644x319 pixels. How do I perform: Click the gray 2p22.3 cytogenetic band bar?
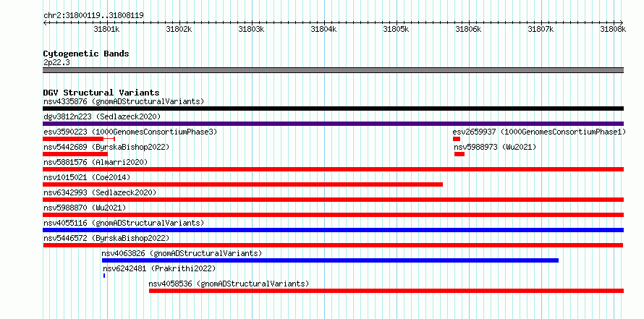(x=333, y=70)
